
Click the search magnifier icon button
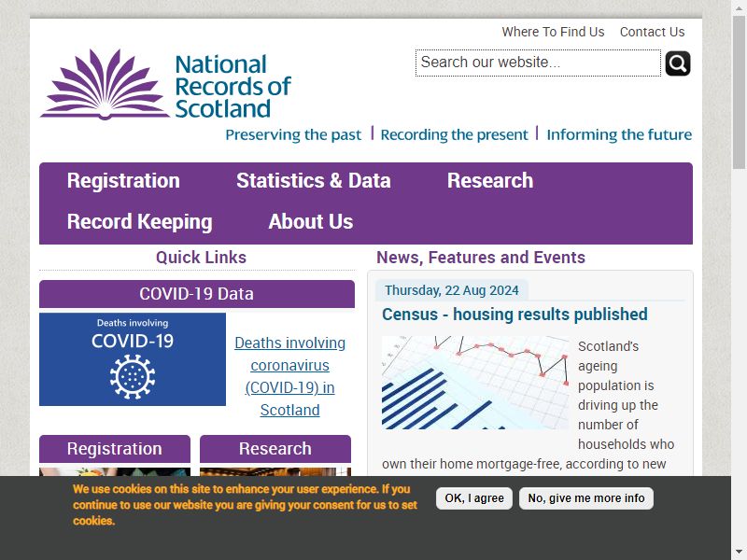coord(678,63)
